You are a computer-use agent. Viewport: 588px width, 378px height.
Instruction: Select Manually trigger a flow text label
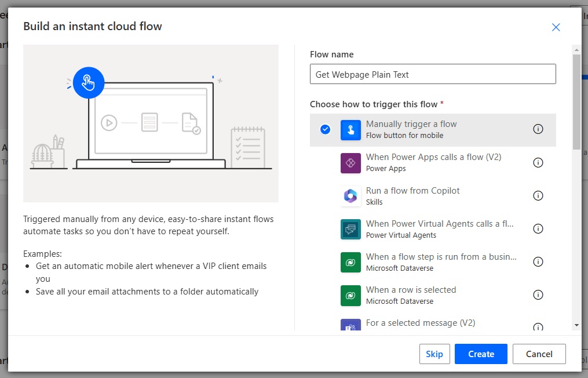click(411, 124)
